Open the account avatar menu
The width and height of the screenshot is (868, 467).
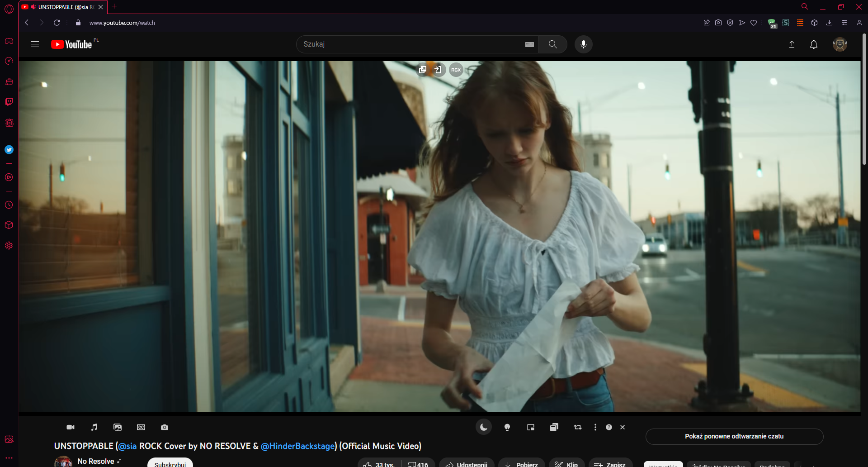[840, 44]
